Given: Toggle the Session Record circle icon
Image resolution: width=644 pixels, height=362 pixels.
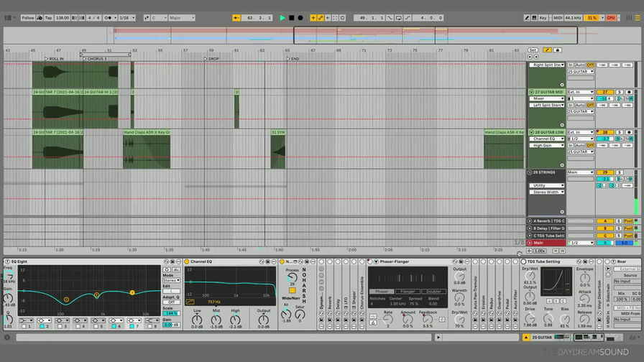Looking at the screenshot, I should pos(343,18).
